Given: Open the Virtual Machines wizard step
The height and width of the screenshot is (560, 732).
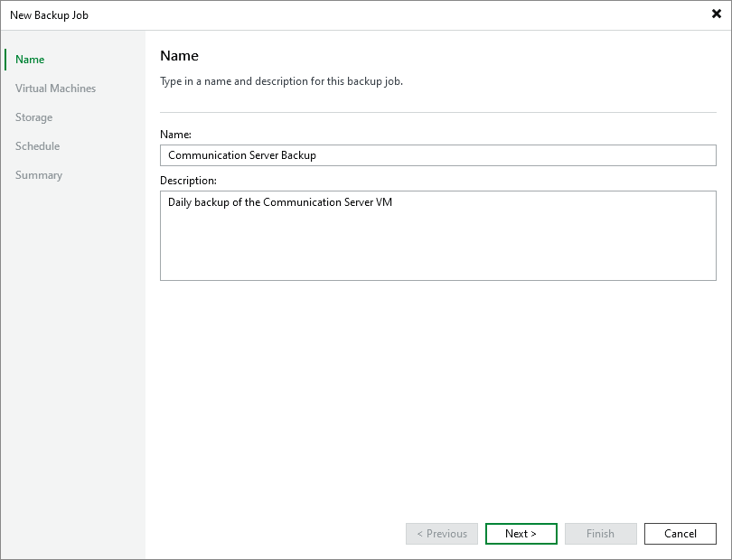Looking at the screenshot, I should (x=55, y=88).
